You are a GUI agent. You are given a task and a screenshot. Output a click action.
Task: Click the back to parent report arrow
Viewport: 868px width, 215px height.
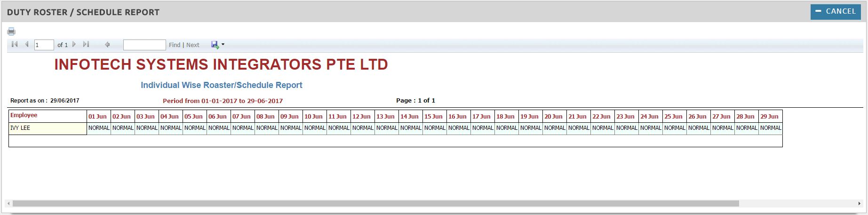107,45
